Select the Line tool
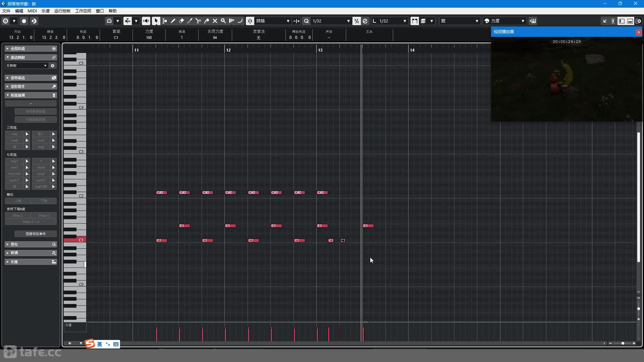Screen dimensions: 644x362 click(x=240, y=21)
